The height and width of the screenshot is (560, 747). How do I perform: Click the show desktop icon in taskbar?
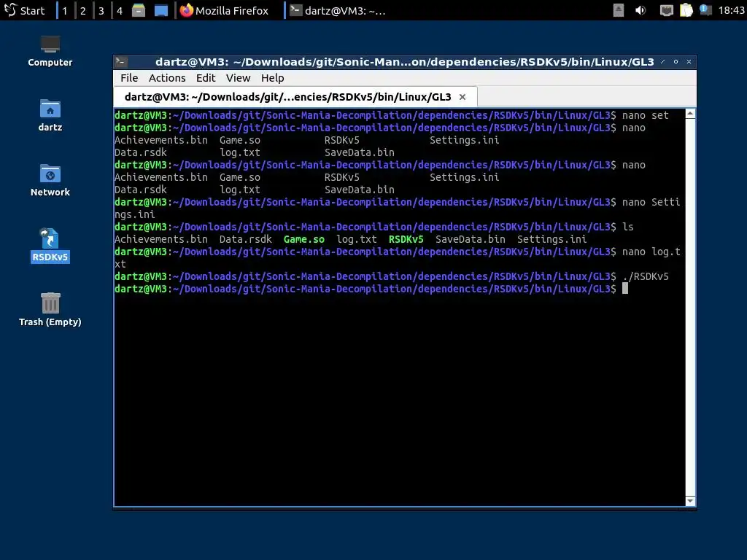pyautogui.click(x=161, y=10)
